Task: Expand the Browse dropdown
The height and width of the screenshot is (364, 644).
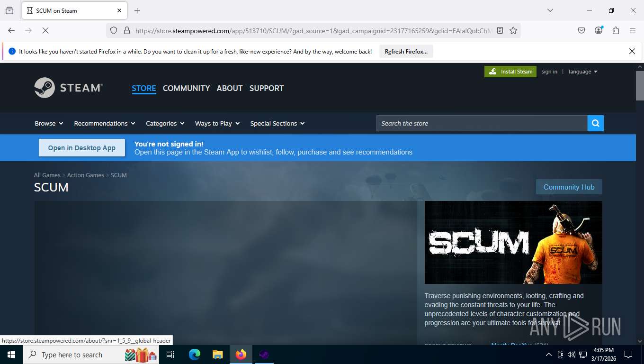Action: click(x=49, y=123)
